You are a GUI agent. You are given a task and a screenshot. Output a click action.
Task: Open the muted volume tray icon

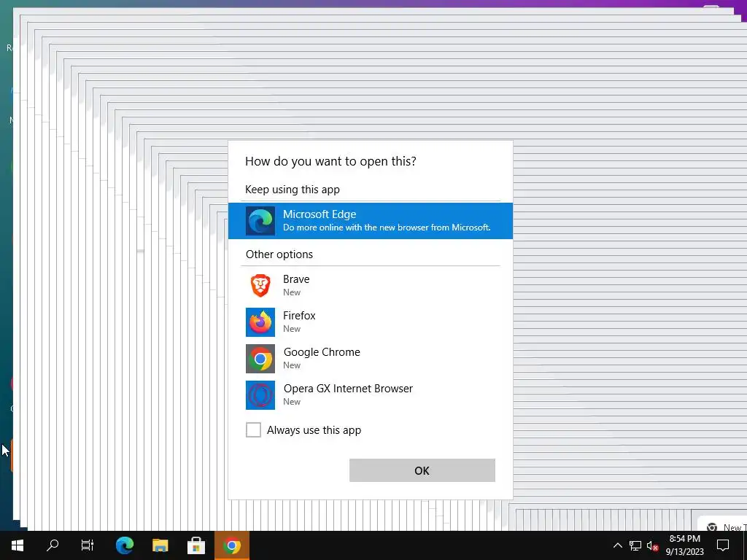click(652, 545)
